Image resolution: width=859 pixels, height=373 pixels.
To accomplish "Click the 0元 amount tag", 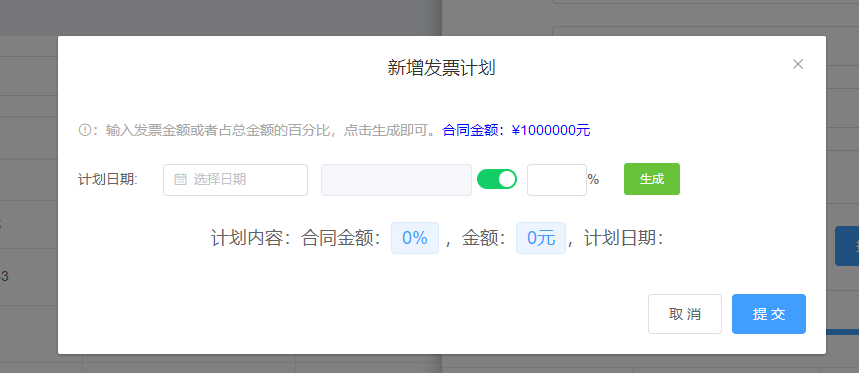I will pyautogui.click(x=541, y=238).
